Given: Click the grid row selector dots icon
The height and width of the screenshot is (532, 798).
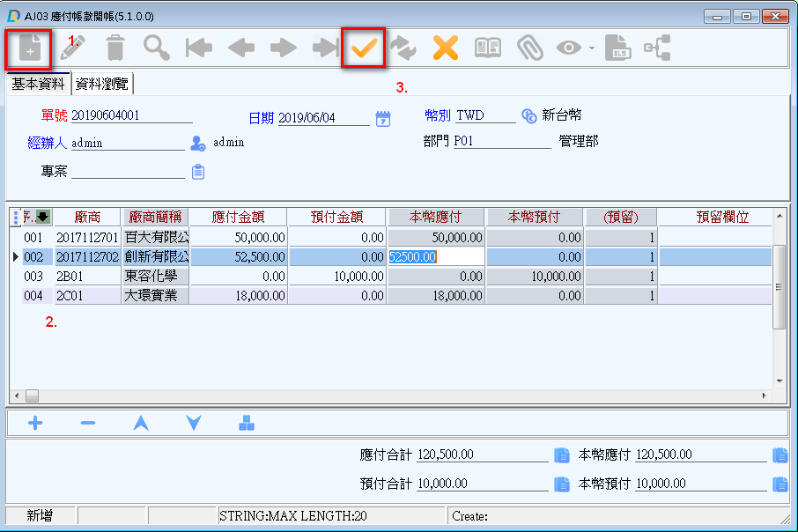Looking at the screenshot, I should [x=16, y=218].
